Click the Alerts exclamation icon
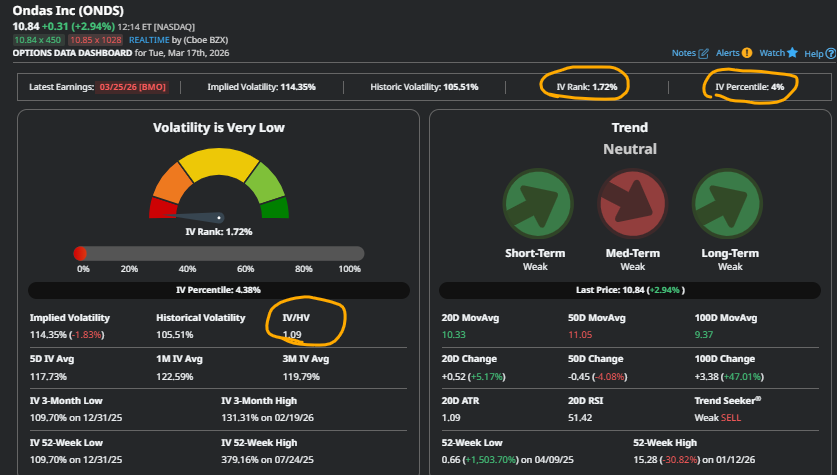 point(747,53)
